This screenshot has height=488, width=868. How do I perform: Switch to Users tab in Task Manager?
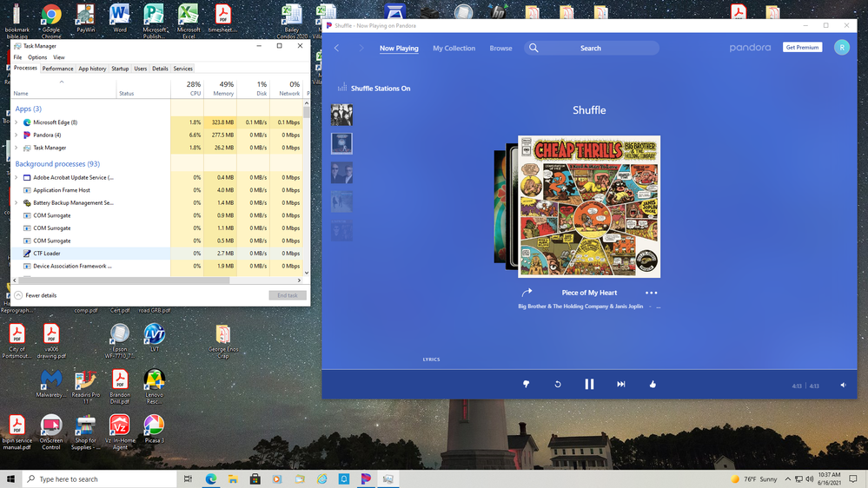140,69
